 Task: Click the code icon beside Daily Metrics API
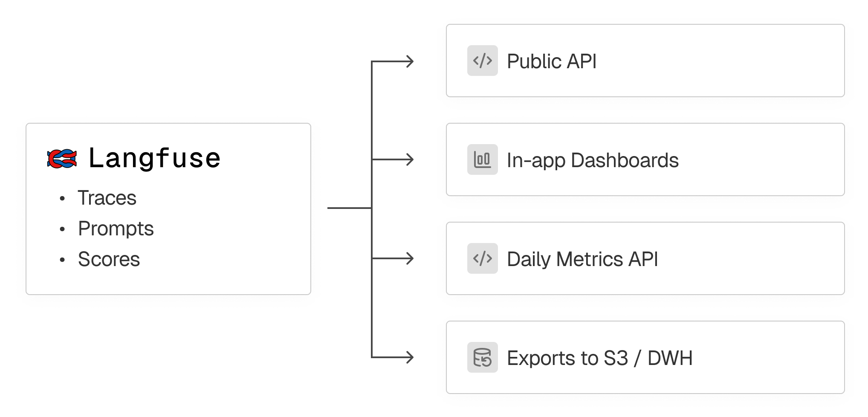[482, 259]
